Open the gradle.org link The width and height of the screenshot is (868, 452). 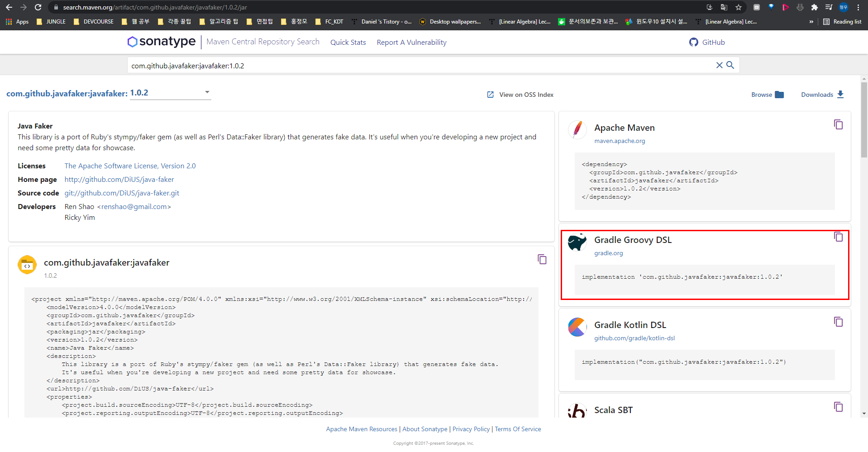(608, 253)
